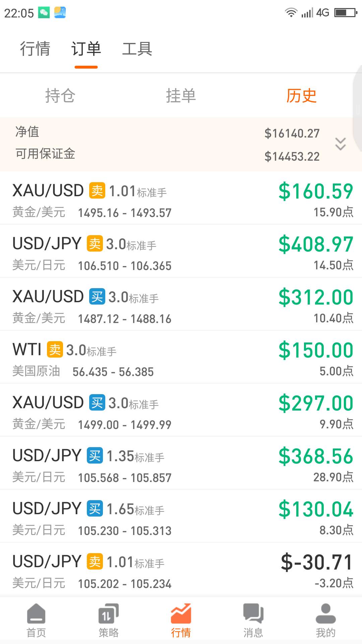Image resolution: width=362 pixels, height=644 pixels.
Task: Tap the 净值 equity summary row
Action: coord(181,132)
